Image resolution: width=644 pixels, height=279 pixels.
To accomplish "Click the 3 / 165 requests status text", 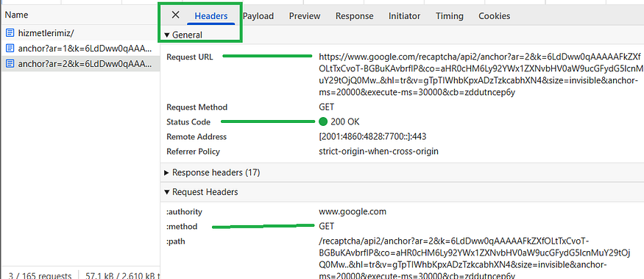I will [x=40, y=275].
